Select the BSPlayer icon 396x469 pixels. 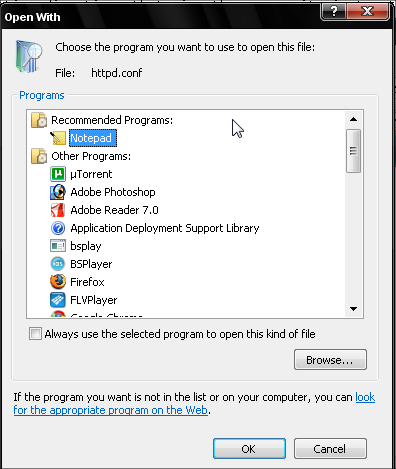pyautogui.click(x=58, y=264)
